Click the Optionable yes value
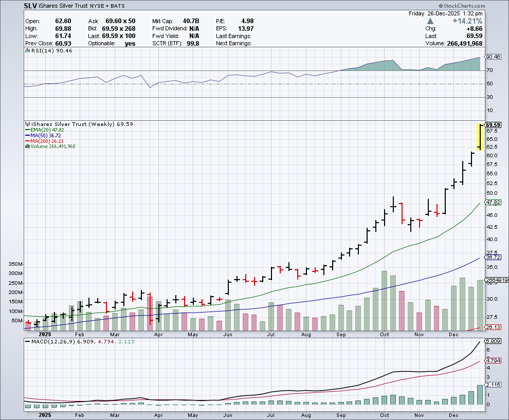 coord(130,44)
